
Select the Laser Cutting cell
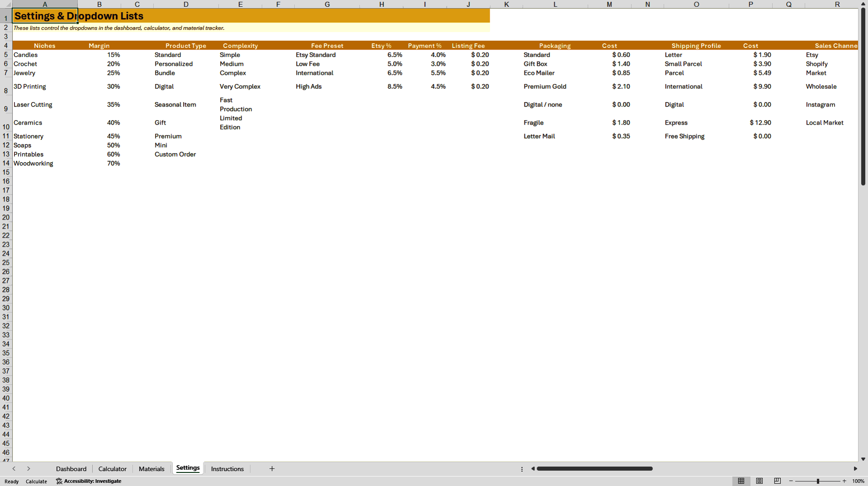pyautogui.click(x=45, y=104)
